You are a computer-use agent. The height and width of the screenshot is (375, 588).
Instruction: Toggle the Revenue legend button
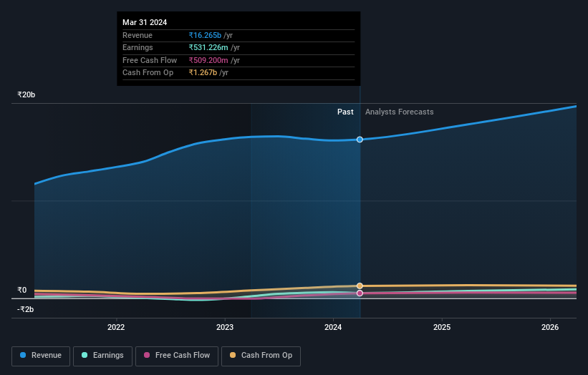41,356
